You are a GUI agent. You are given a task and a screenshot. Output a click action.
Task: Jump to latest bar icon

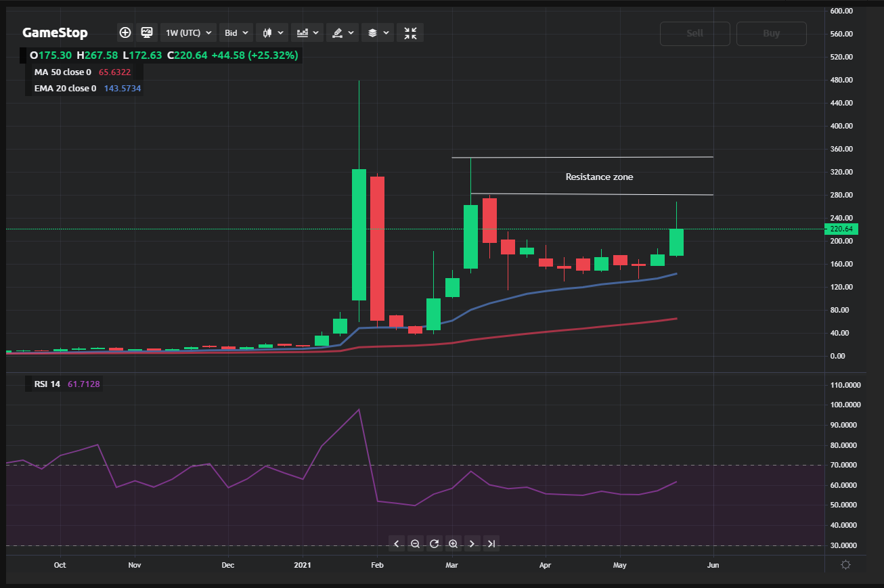click(x=491, y=543)
